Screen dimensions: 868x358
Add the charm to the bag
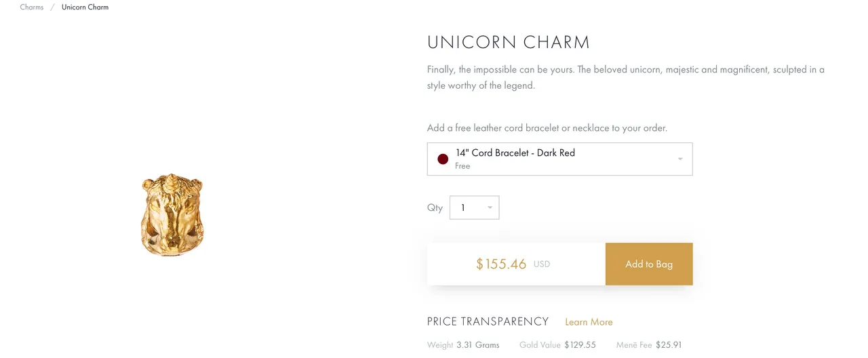click(649, 264)
